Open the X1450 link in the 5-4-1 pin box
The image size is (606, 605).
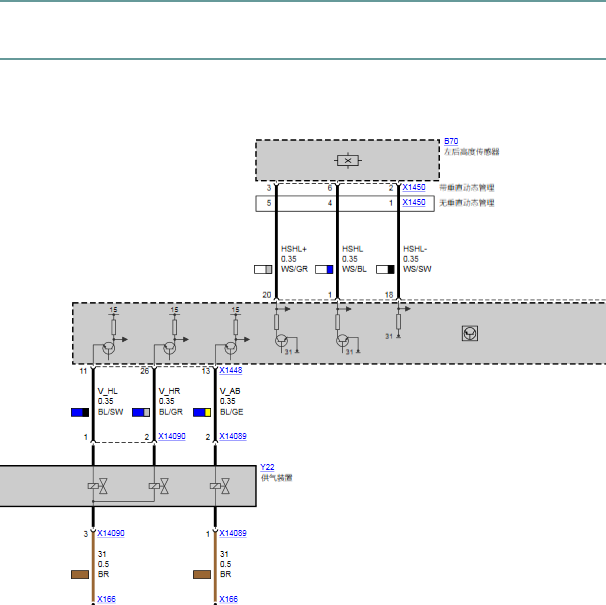(414, 202)
